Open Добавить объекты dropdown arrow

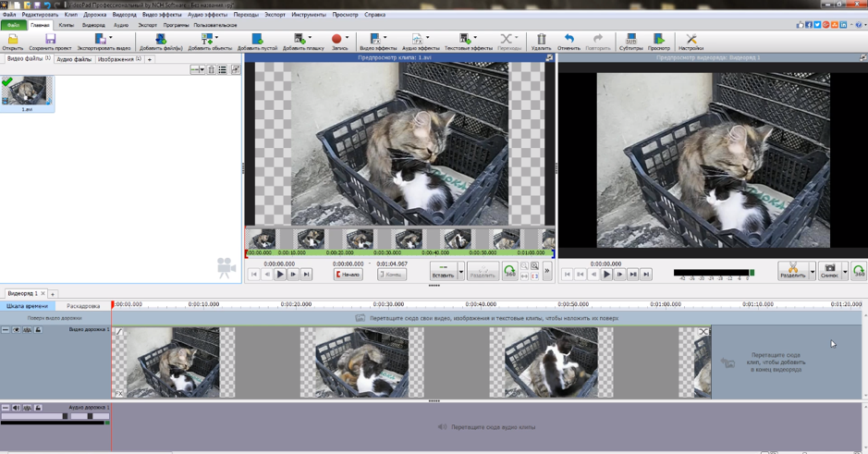tap(216, 38)
